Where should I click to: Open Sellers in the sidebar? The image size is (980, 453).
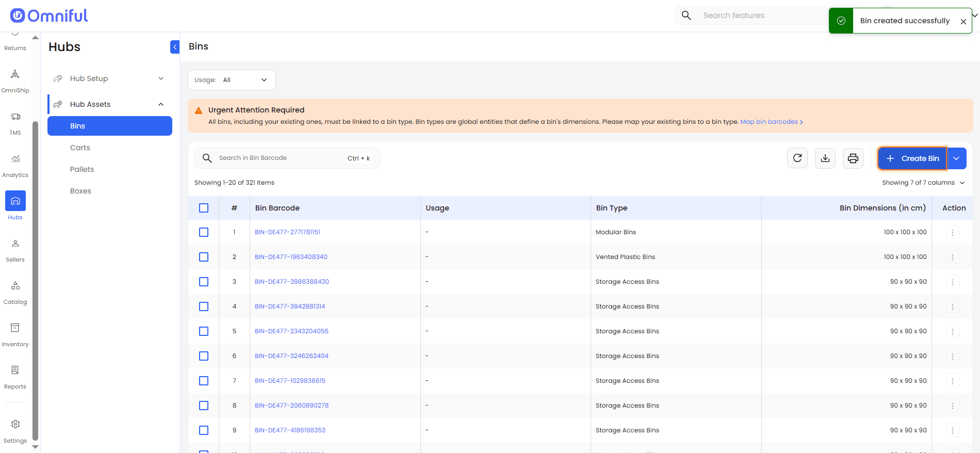pos(15,251)
